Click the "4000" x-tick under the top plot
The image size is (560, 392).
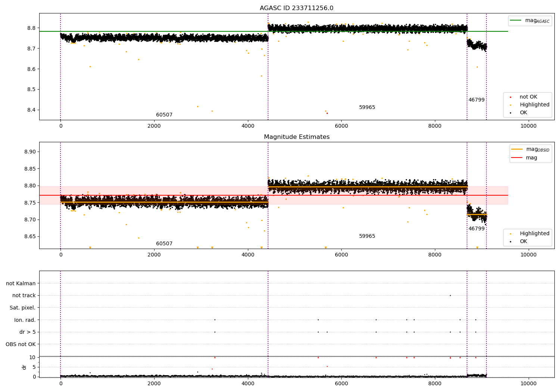(248, 126)
